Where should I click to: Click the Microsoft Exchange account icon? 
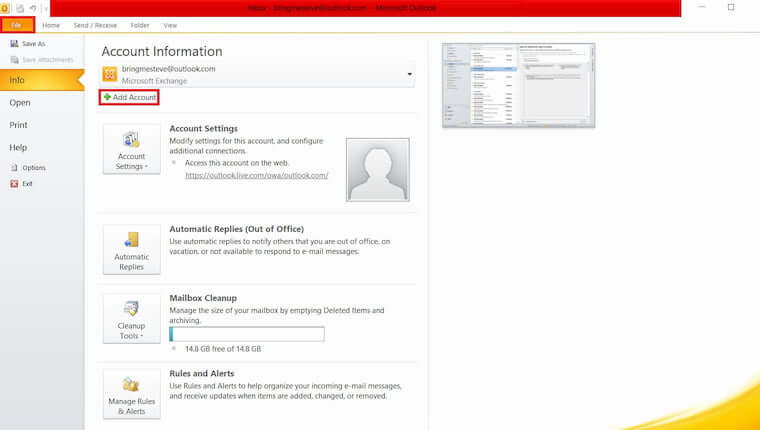coord(110,74)
